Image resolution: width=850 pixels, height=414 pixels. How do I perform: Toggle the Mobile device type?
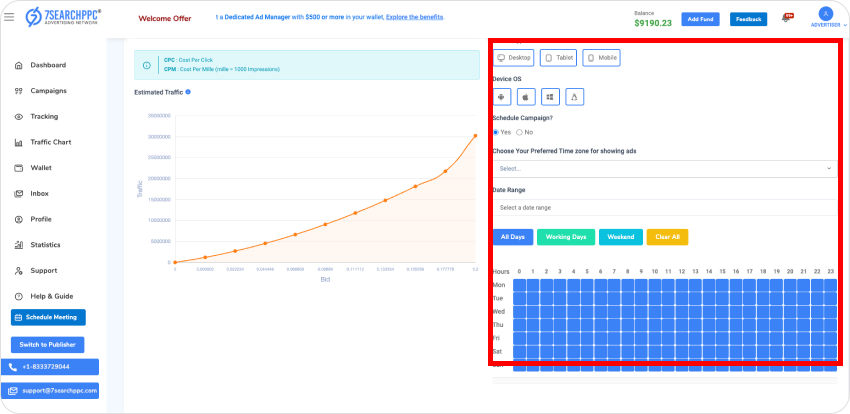coord(602,58)
